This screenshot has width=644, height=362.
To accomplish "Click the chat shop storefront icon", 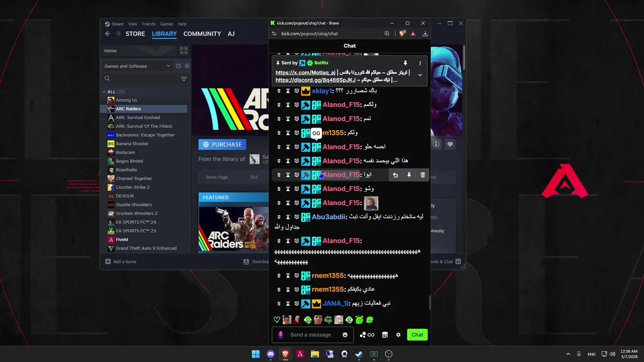I will tap(385, 335).
